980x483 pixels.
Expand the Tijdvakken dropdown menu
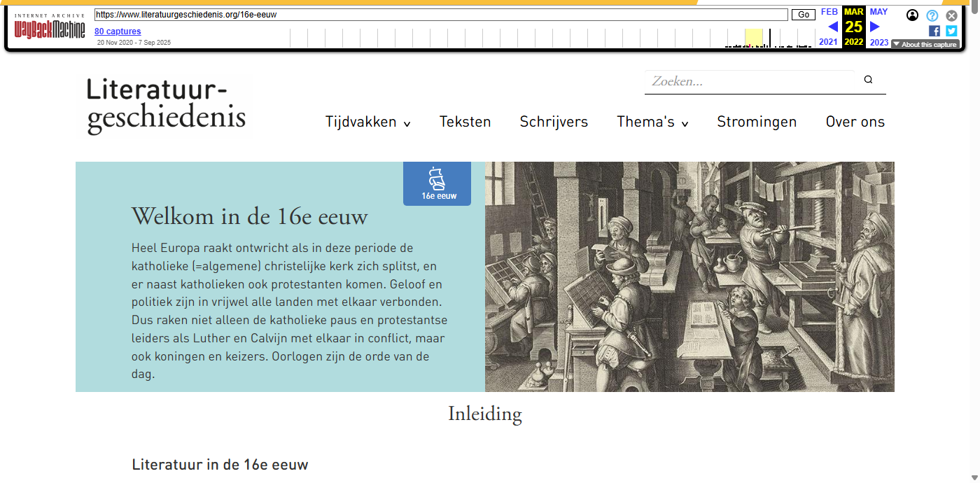point(367,122)
